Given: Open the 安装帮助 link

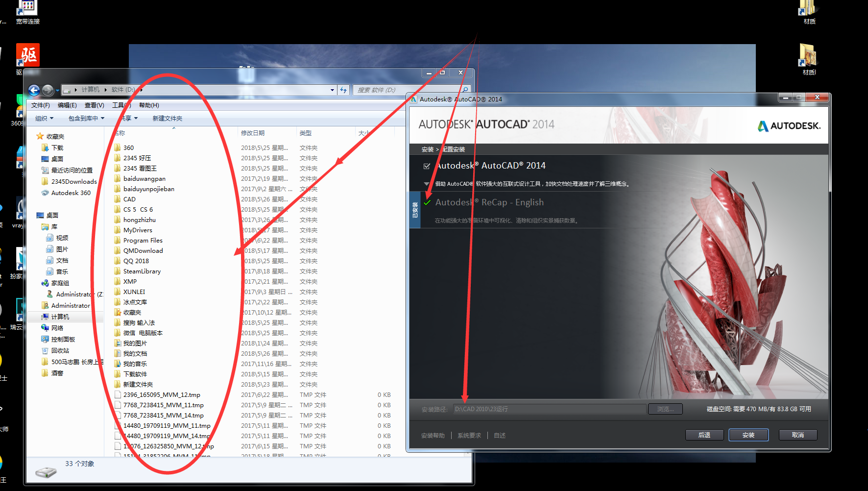Looking at the screenshot, I should (433, 435).
